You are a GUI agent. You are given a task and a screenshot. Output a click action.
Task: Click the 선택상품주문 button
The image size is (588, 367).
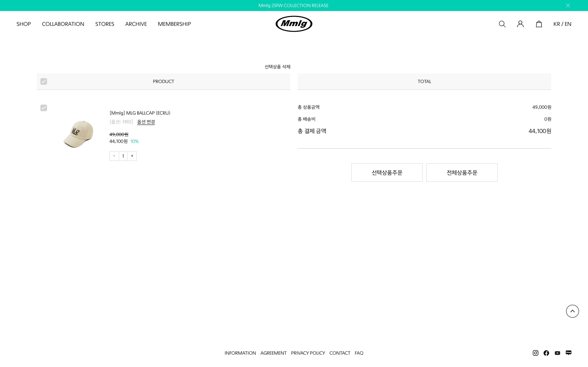[x=387, y=172]
